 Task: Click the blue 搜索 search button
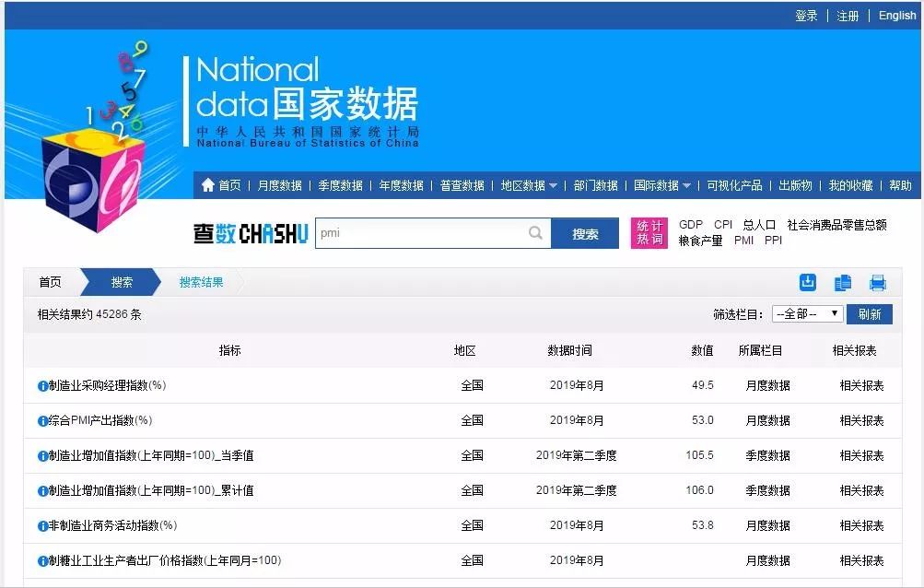[x=585, y=233]
